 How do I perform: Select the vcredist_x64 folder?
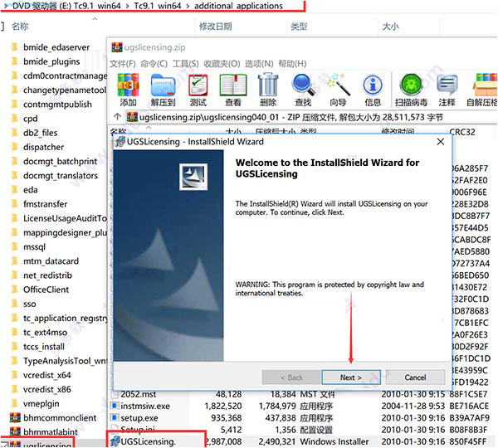pos(47,375)
